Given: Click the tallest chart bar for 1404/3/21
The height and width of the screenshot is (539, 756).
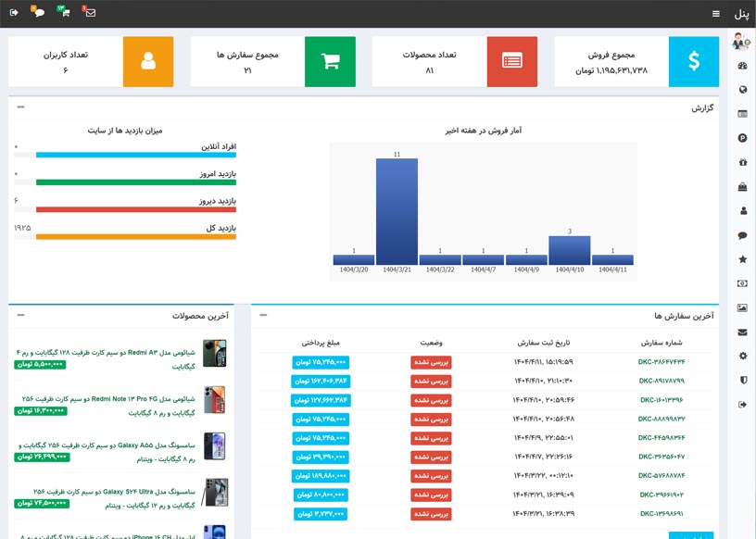Looking at the screenshot, I should tap(397, 212).
